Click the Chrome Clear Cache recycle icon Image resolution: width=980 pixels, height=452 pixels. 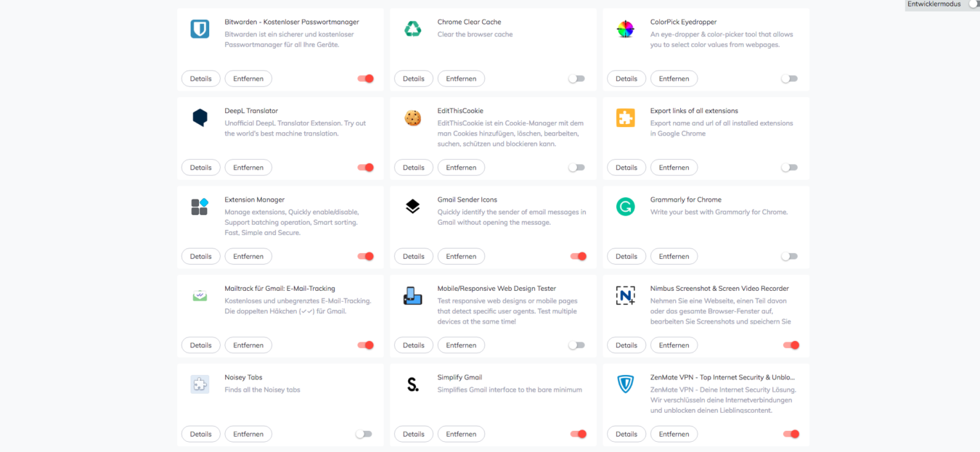point(412,29)
